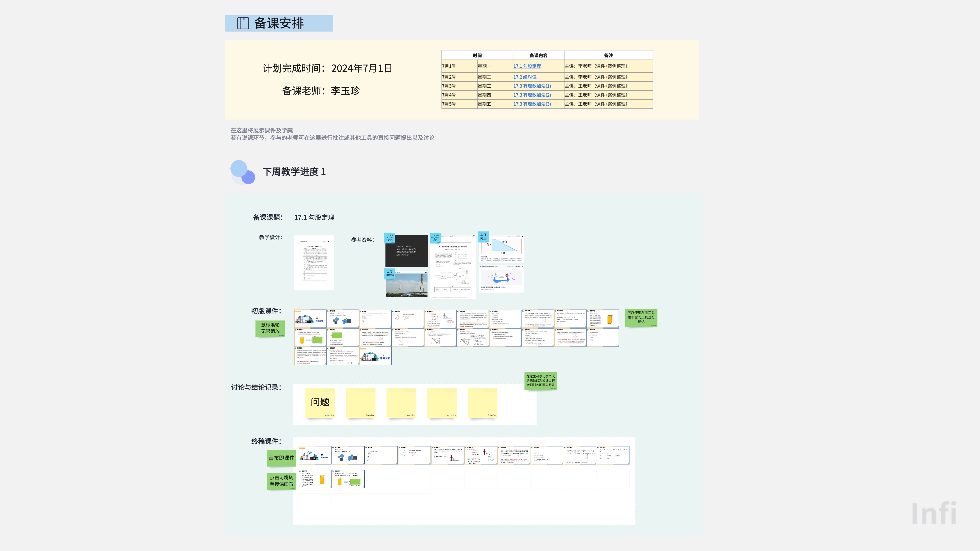This screenshot has width=980, height=551.
Task: Click the 终稿课件 label
Action: (x=266, y=442)
